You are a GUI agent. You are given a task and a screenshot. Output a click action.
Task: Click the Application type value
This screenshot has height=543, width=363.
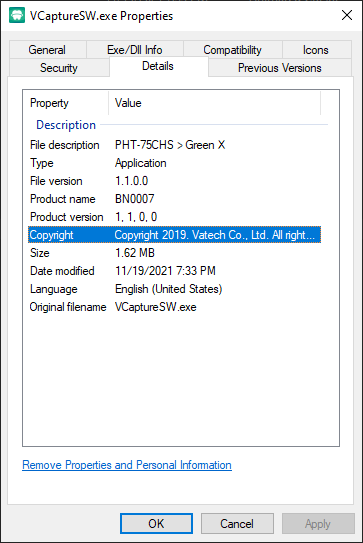pos(141,163)
